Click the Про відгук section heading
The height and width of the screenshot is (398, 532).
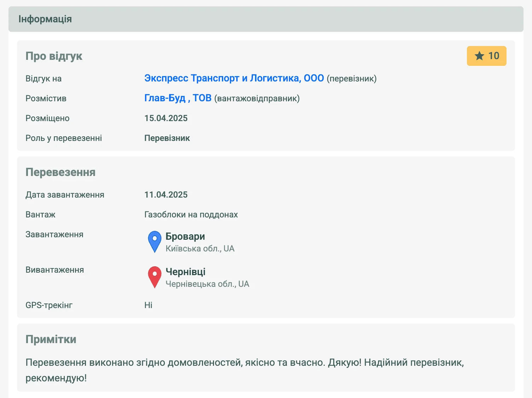[54, 56]
